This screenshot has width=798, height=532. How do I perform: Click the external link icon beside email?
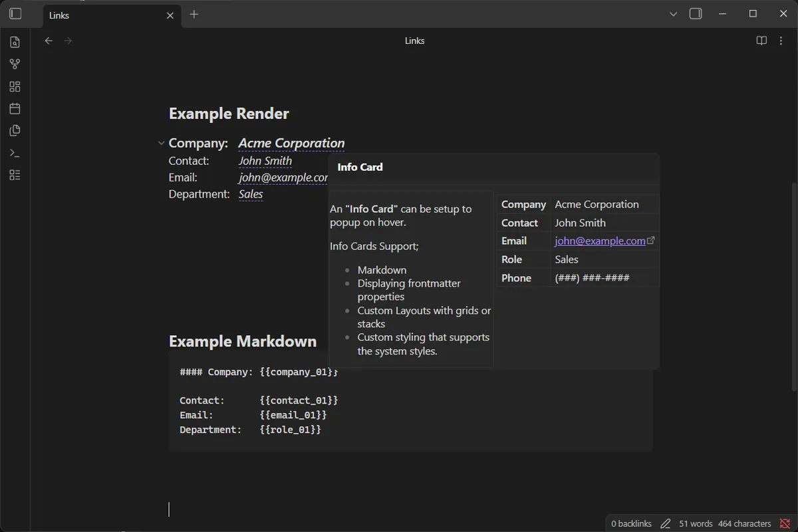[651, 241]
